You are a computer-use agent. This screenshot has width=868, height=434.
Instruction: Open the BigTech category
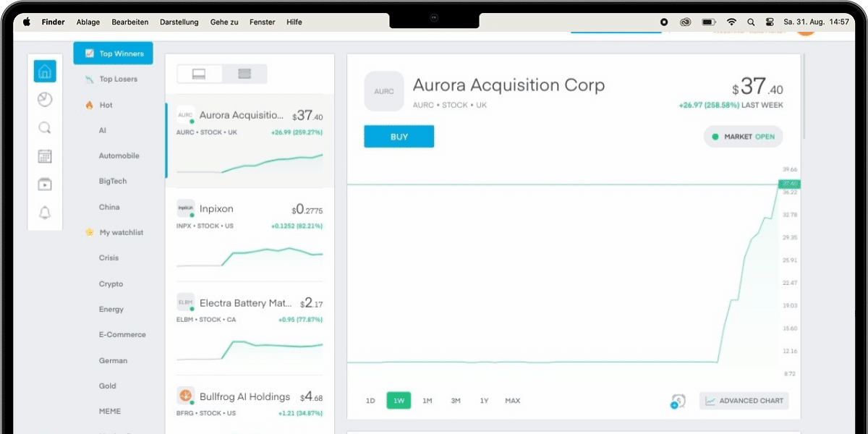click(x=113, y=181)
